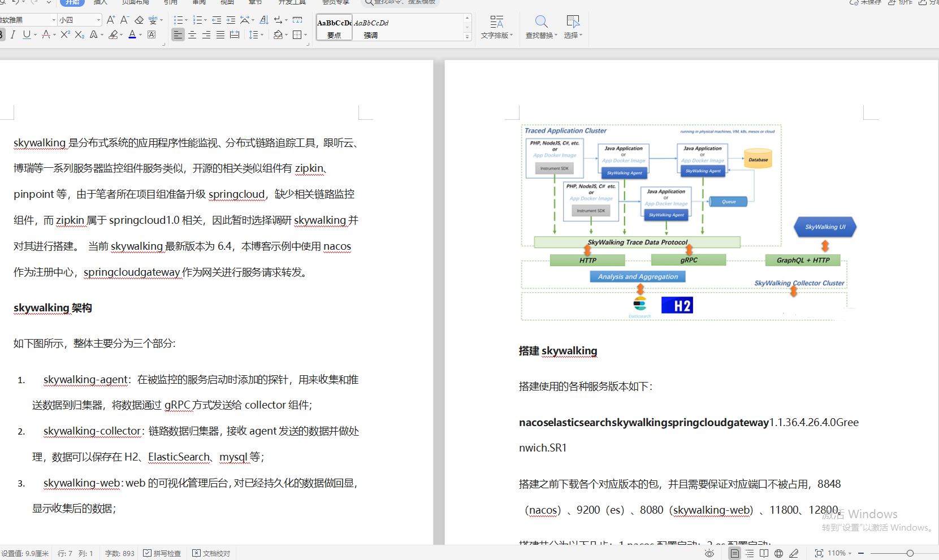Switch to reading view
This screenshot has width=939, height=560.
(764, 553)
